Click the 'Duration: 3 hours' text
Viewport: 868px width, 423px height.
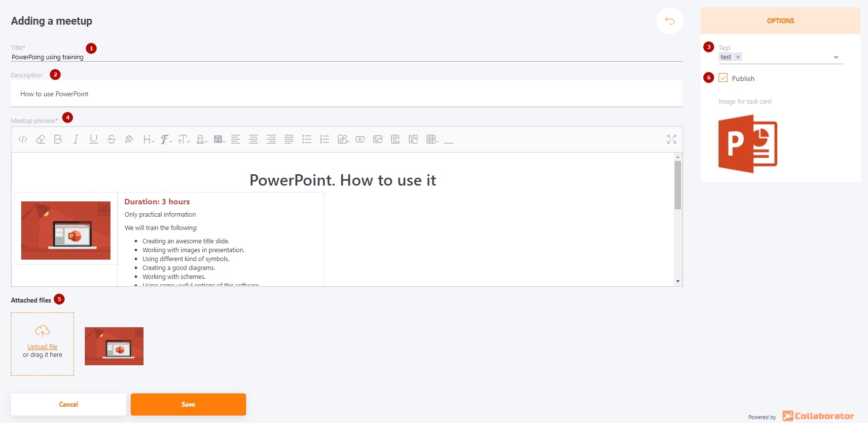click(157, 201)
